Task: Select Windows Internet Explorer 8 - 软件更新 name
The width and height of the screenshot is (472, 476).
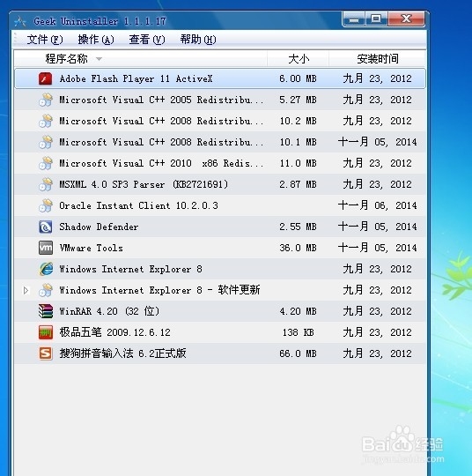Action: click(159, 290)
